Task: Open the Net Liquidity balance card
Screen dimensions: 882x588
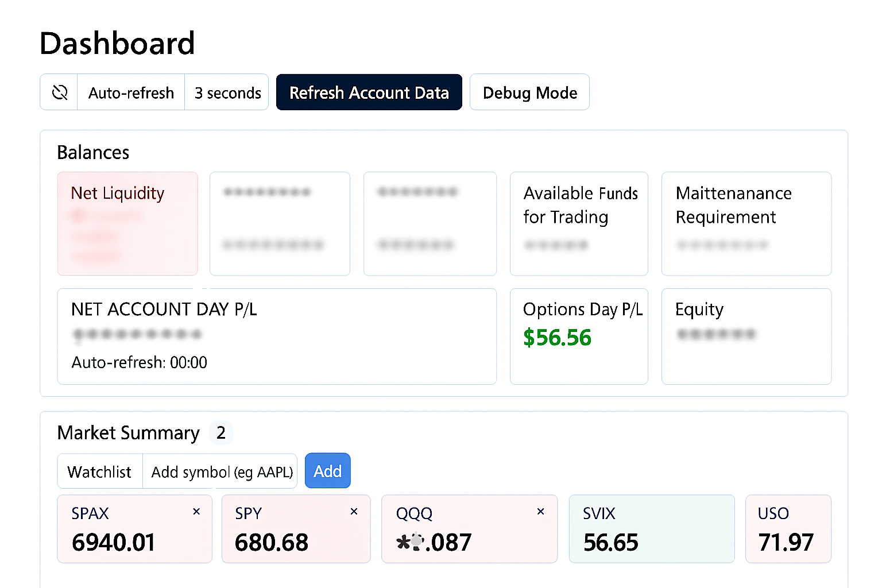Action: (x=127, y=223)
